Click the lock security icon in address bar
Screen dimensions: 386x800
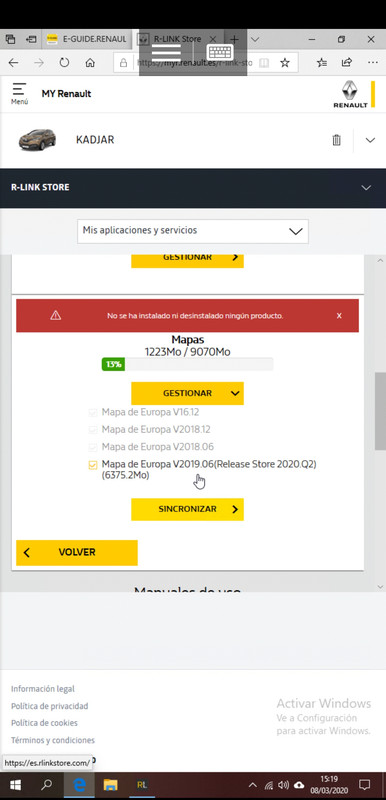[x=123, y=63]
